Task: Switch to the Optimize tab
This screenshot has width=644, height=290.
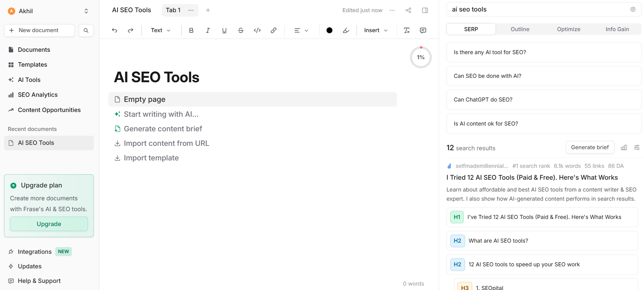Action: click(x=568, y=29)
